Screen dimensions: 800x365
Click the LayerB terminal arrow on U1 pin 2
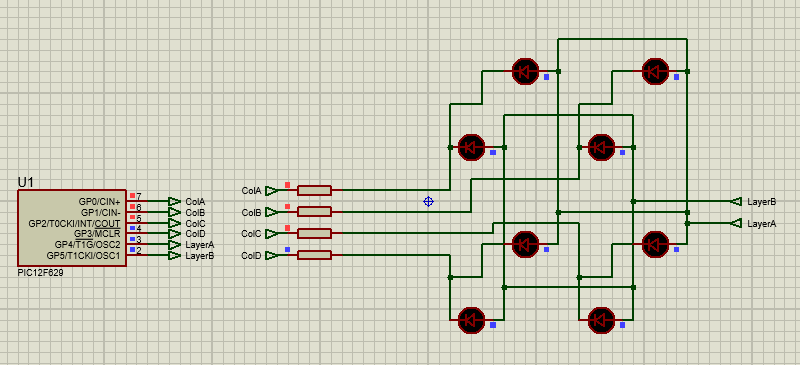tap(174, 255)
